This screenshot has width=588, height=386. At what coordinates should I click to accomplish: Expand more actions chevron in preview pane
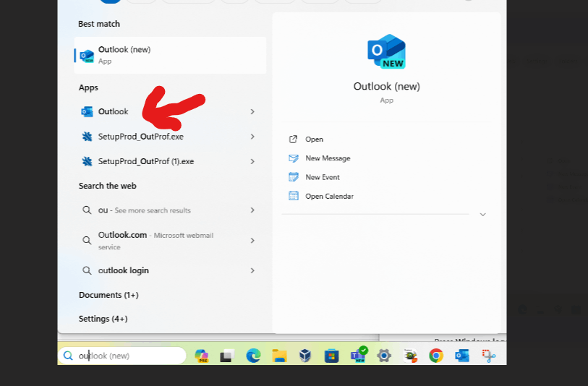[482, 215]
